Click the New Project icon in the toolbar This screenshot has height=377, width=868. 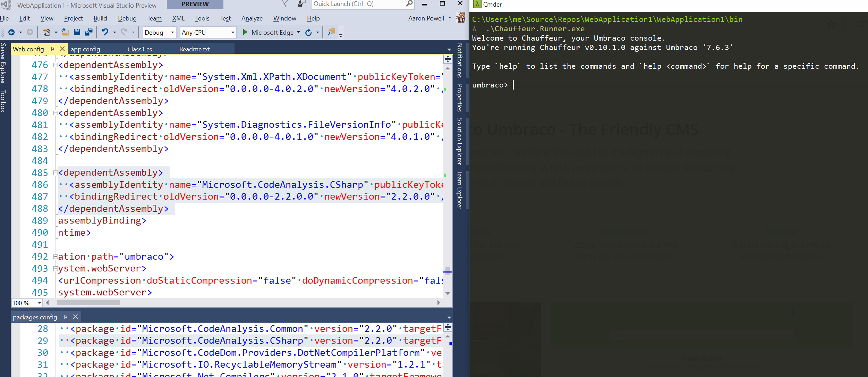(46, 32)
